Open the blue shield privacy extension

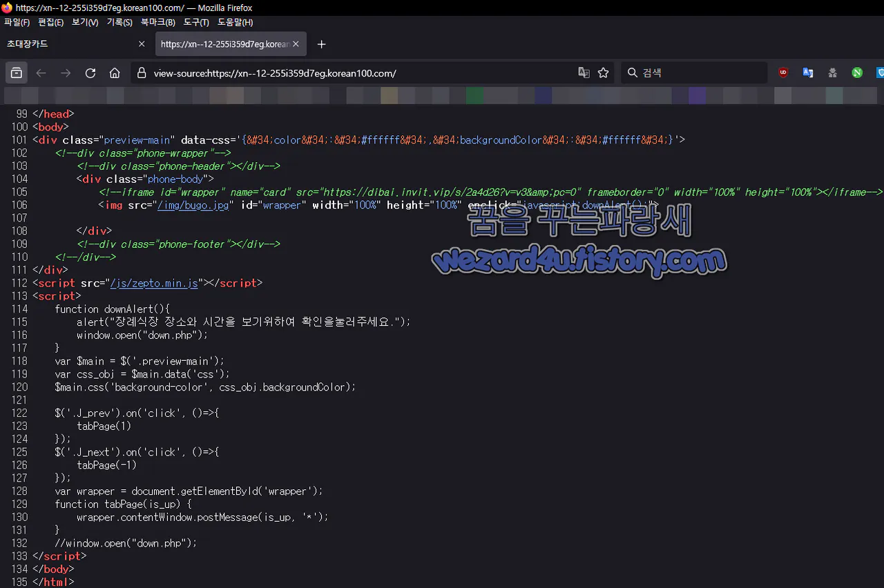coord(879,72)
